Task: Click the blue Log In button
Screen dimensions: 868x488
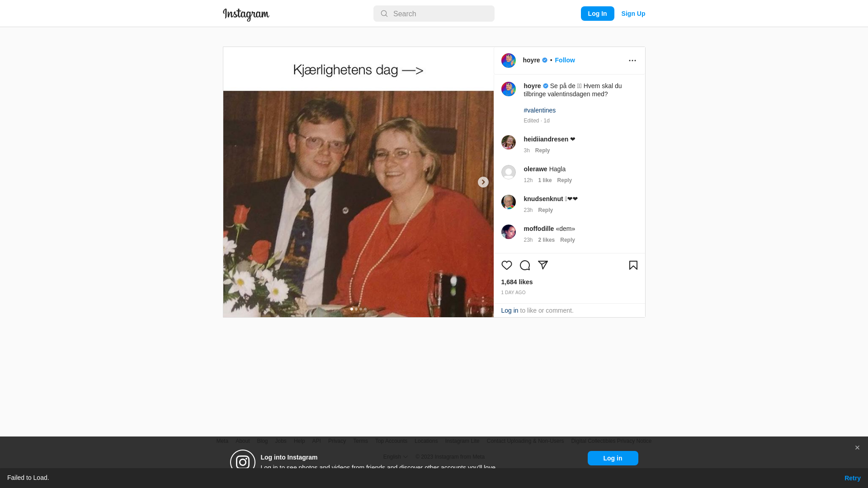Action: [597, 14]
